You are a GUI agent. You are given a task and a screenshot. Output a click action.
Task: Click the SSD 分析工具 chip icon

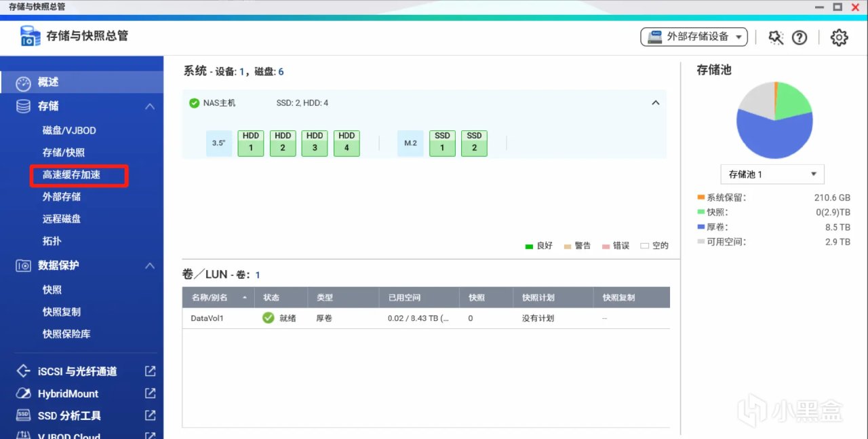pos(24,415)
